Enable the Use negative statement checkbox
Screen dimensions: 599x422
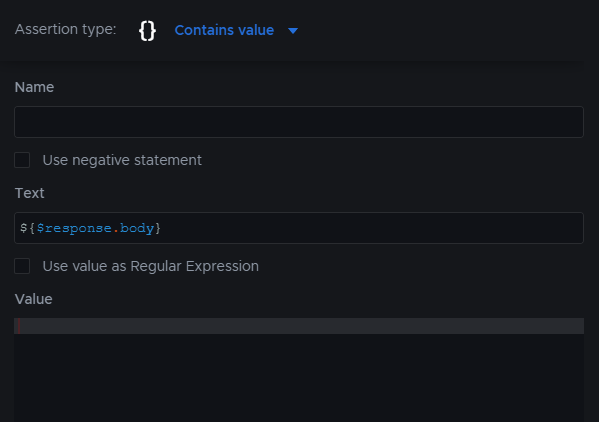[x=22, y=160]
